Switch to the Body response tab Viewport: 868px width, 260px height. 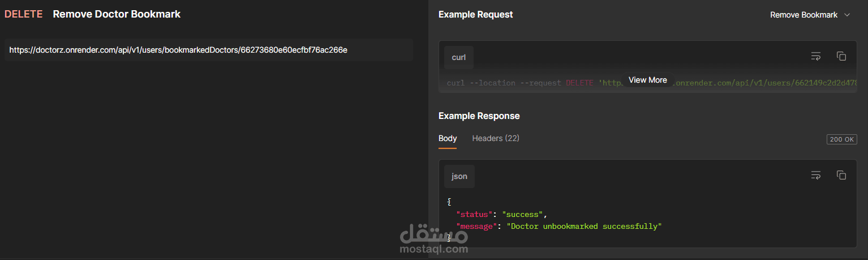coord(448,138)
